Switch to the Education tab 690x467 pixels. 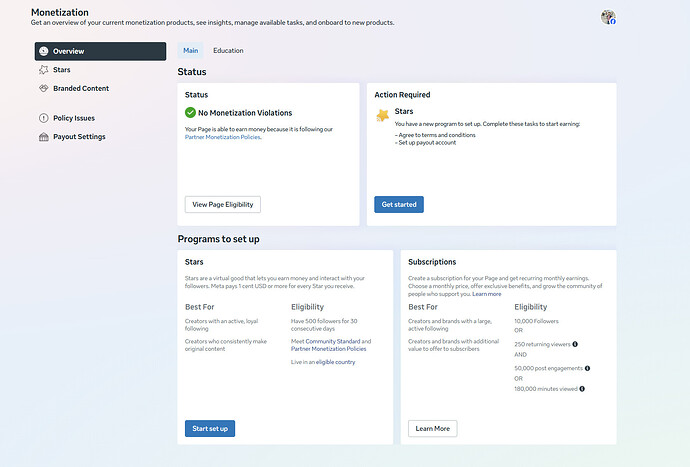point(228,50)
